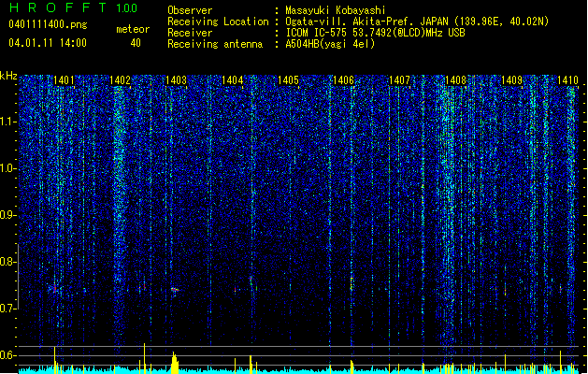Viewport: 588px width, 374px height.
Task: Click the 0.6 kHz axis label
Action: [x=7, y=355]
